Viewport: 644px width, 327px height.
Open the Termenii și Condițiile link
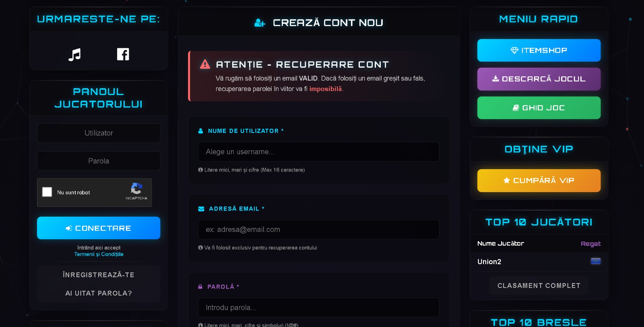(99, 254)
